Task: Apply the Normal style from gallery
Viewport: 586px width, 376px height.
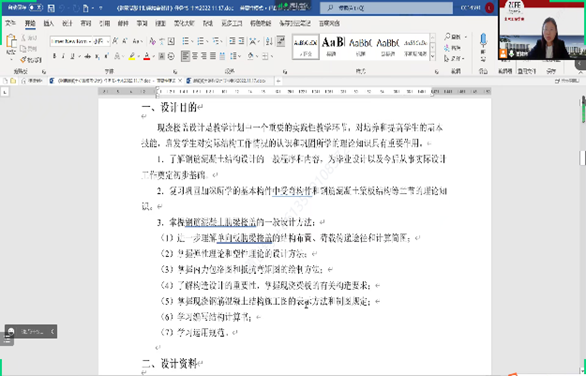Action: [x=305, y=47]
